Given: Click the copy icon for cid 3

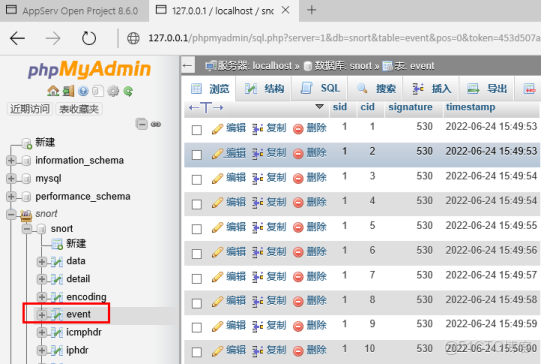Looking at the screenshot, I should coord(257,178).
